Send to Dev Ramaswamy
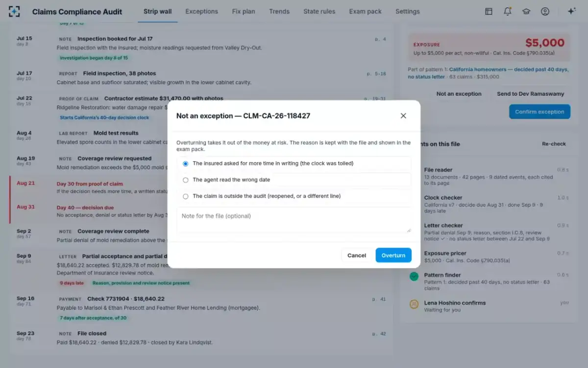The height and width of the screenshot is (368, 588). coord(531,94)
